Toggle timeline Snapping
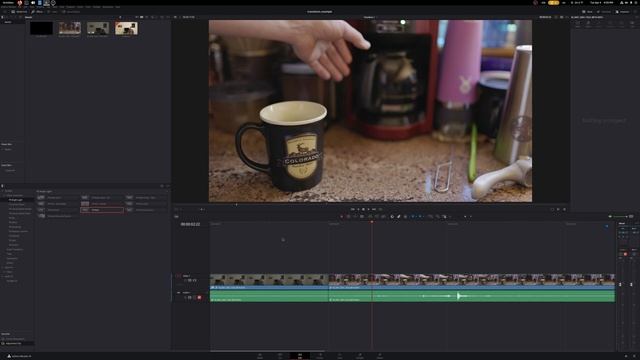This screenshot has width=640, height=360. [392, 216]
